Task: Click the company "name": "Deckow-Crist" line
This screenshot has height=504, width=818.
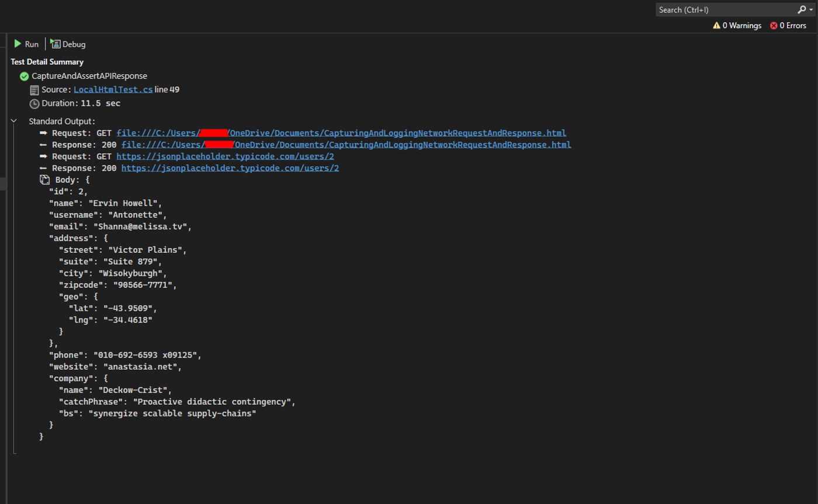Action: coord(115,390)
